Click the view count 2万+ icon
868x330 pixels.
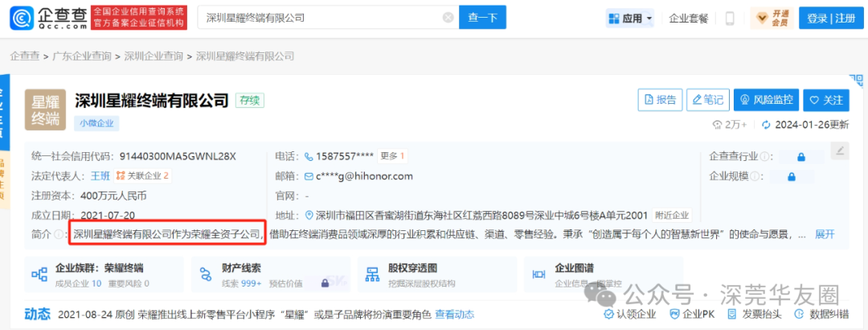717,125
